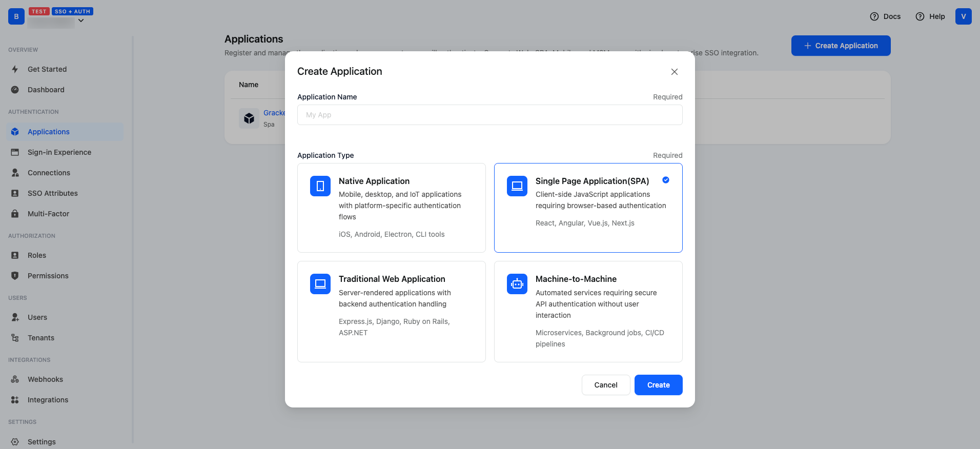
Task: Expand the workspace switcher chevron
Action: pos(81,21)
